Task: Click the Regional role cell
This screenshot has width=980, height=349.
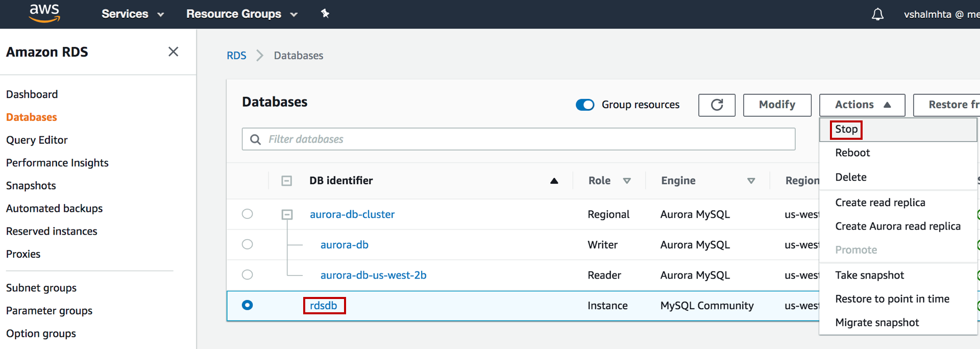Action: tap(608, 214)
